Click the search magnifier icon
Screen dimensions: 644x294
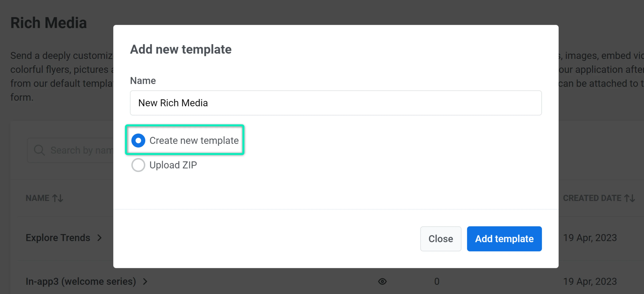coord(39,150)
